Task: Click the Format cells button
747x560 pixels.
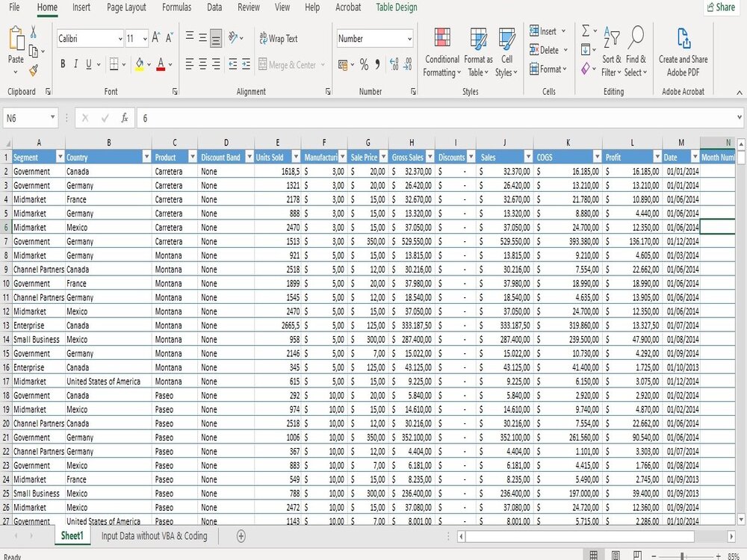Action: click(x=548, y=69)
